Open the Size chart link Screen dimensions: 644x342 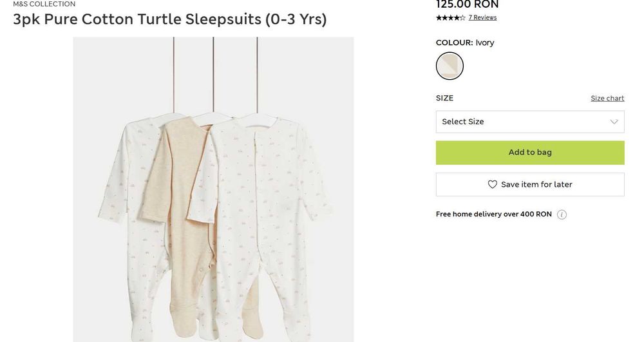(x=607, y=99)
